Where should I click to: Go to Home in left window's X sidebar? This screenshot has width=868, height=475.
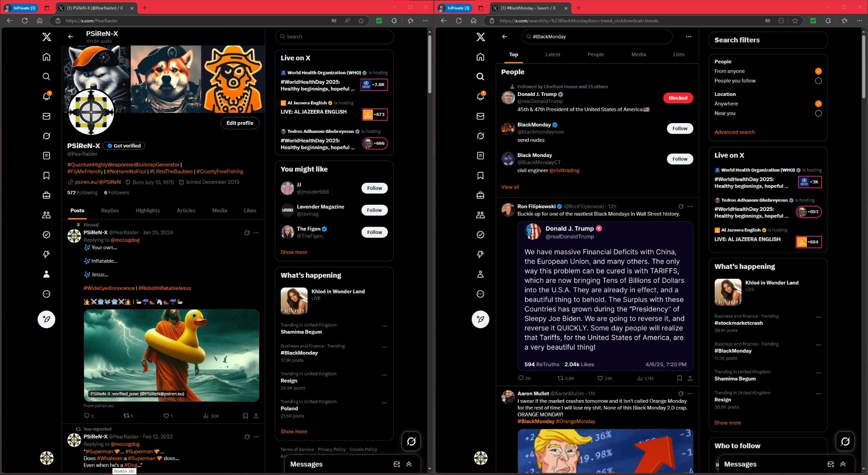click(46, 57)
